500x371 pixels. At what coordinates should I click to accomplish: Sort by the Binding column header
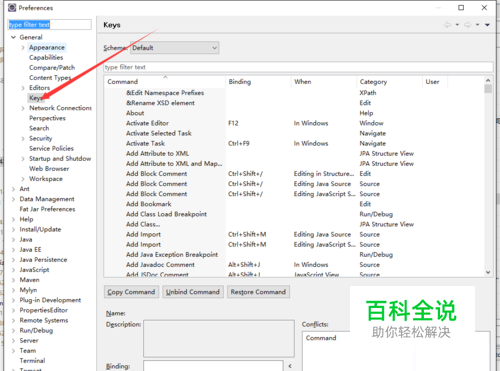tap(258, 82)
